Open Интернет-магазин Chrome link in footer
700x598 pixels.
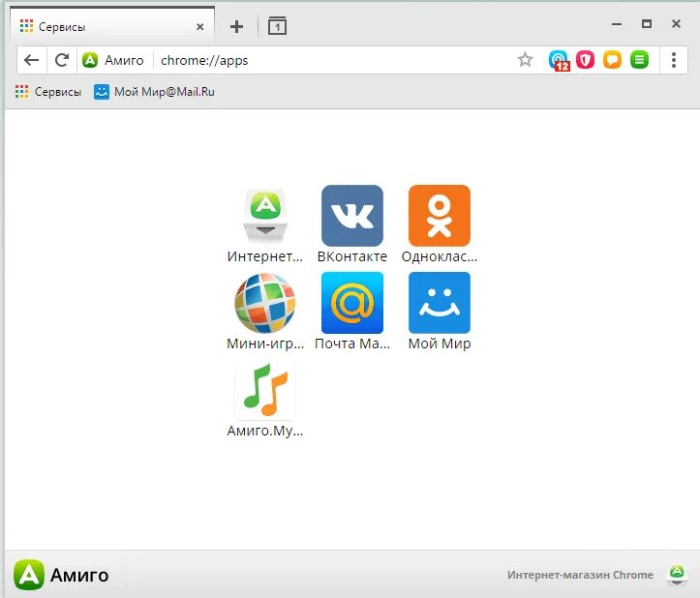580,575
